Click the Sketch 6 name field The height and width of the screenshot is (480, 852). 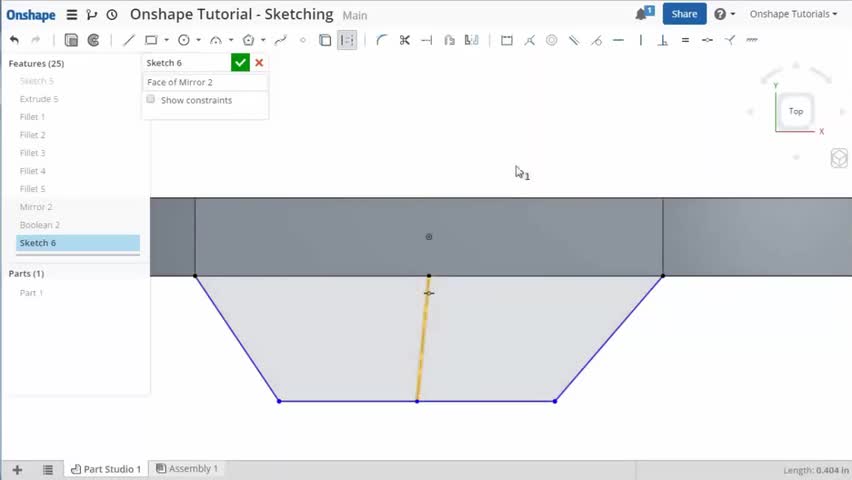[186, 63]
